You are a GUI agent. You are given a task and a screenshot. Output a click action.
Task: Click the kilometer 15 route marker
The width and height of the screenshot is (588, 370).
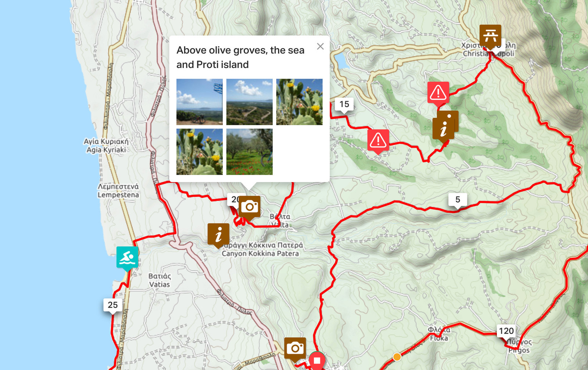point(344,105)
